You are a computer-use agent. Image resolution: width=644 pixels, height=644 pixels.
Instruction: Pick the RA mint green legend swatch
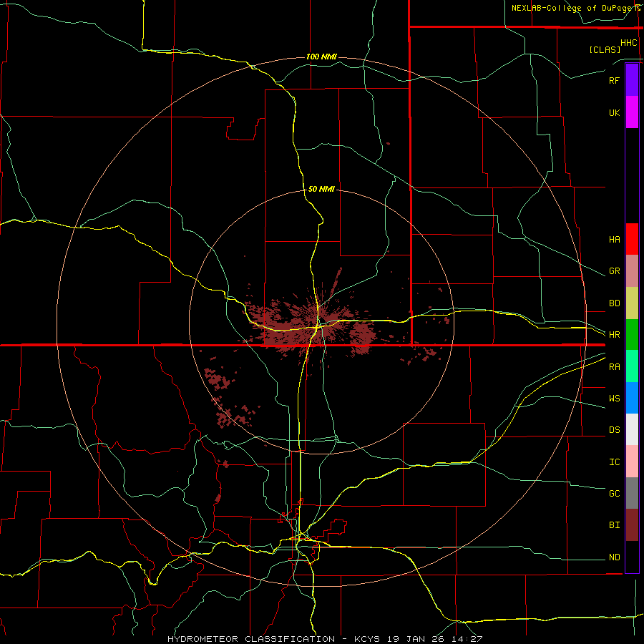(x=632, y=366)
